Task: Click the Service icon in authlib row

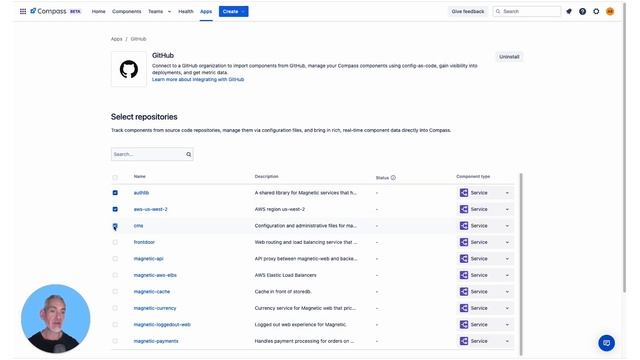Action: (x=464, y=193)
